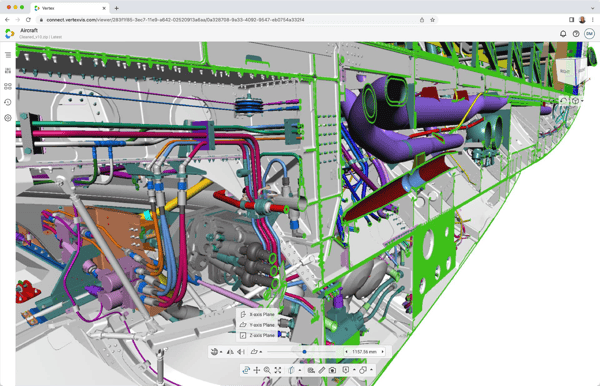600x386 pixels.
Task: Toggle the browser side panel
Action: [571, 20]
